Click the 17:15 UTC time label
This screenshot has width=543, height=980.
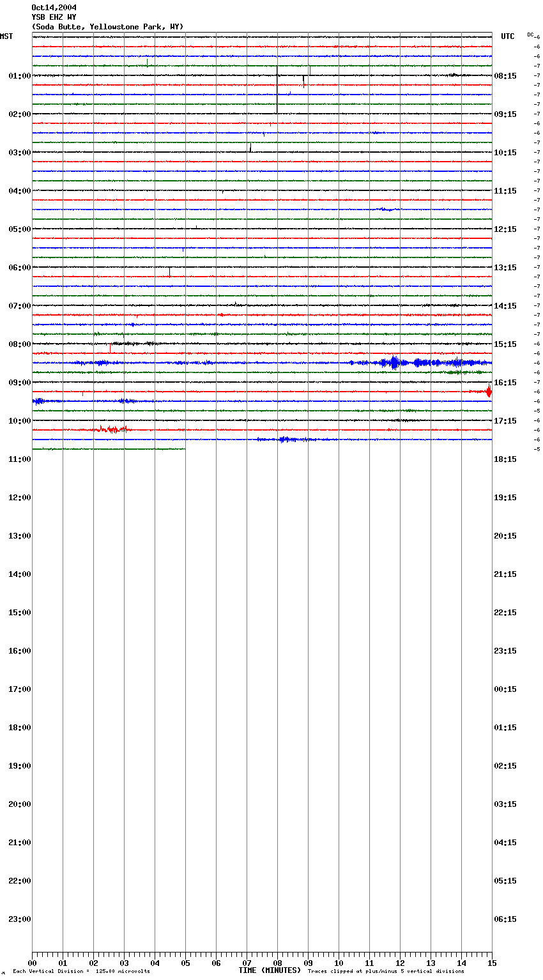(505, 421)
